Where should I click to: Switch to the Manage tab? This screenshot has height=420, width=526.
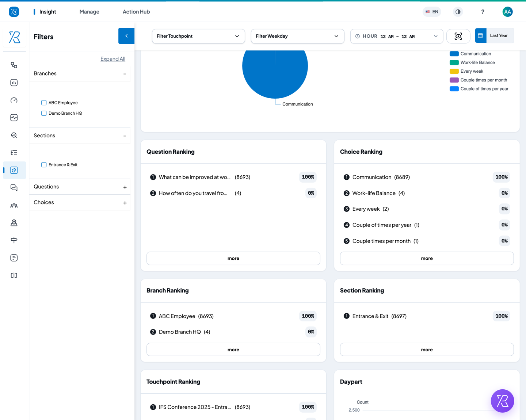click(89, 12)
